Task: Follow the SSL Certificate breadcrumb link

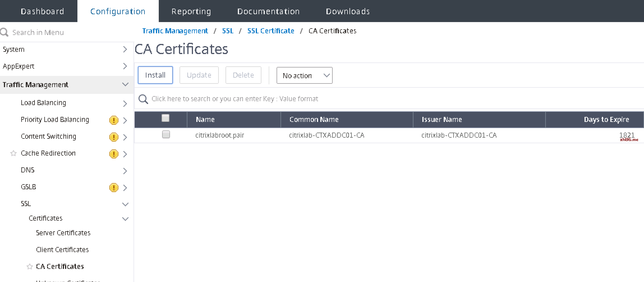Action: click(271, 31)
